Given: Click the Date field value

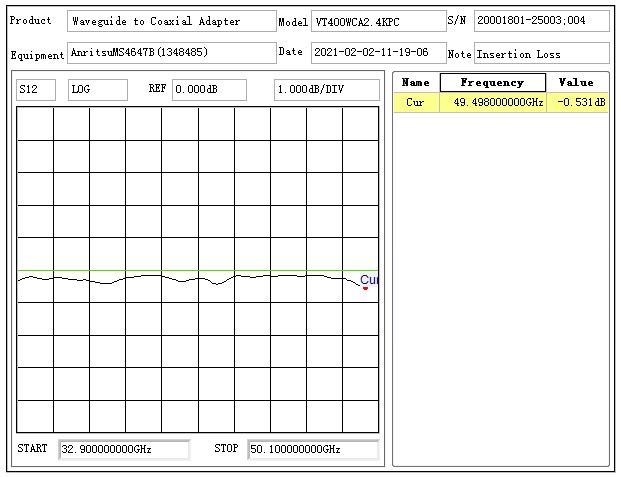Looking at the screenshot, I should coord(376,52).
